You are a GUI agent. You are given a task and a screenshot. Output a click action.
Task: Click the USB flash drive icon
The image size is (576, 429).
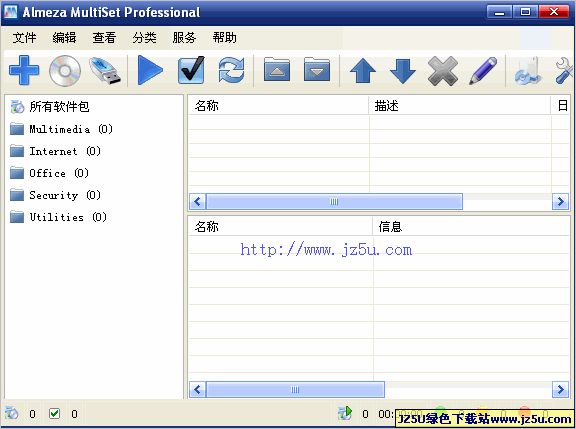coord(105,71)
